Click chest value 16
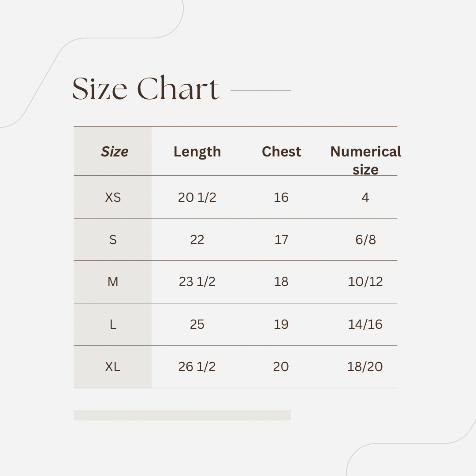This screenshot has width=476, height=476. pos(281,197)
